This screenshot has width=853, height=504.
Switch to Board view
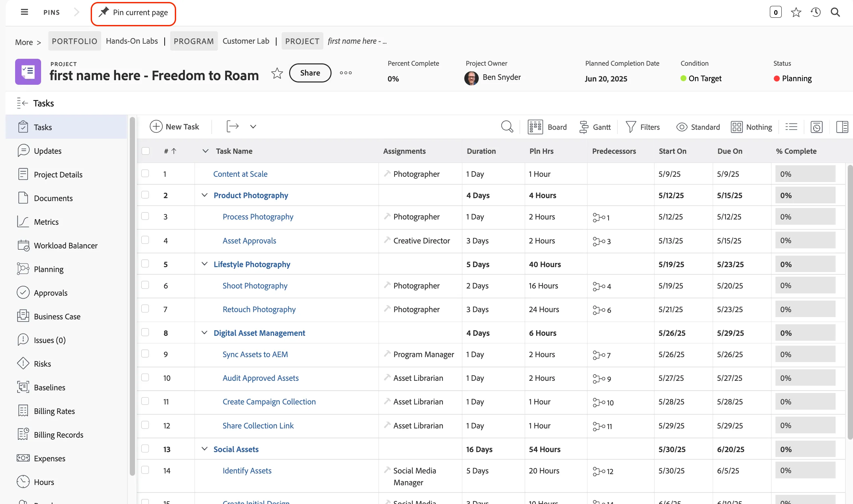click(x=547, y=127)
